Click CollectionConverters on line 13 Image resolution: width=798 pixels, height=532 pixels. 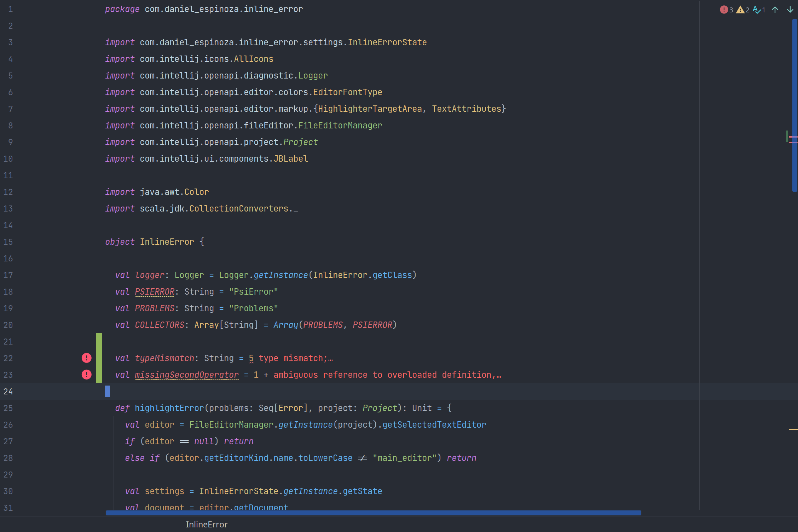coord(239,209)
